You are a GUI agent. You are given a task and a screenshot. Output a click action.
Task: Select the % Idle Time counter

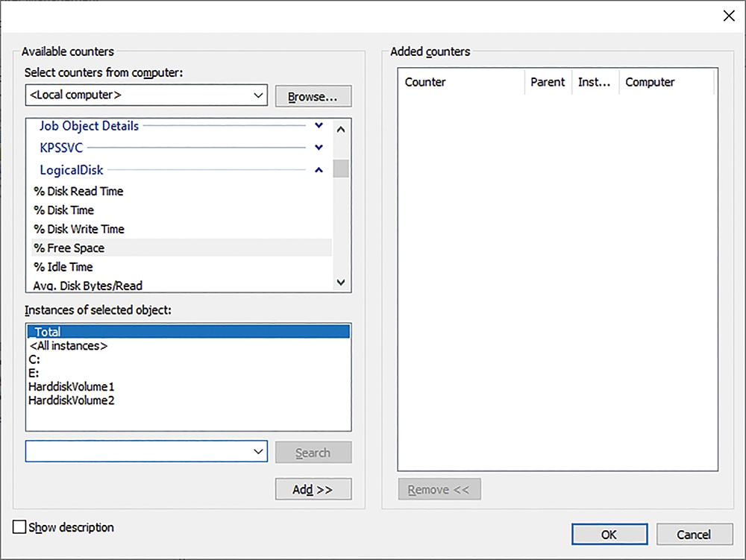point(182,267)
